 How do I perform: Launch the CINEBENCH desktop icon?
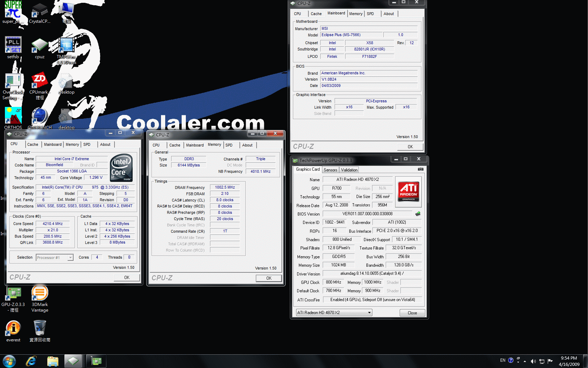pyautogui.click(x=40, y=118)
